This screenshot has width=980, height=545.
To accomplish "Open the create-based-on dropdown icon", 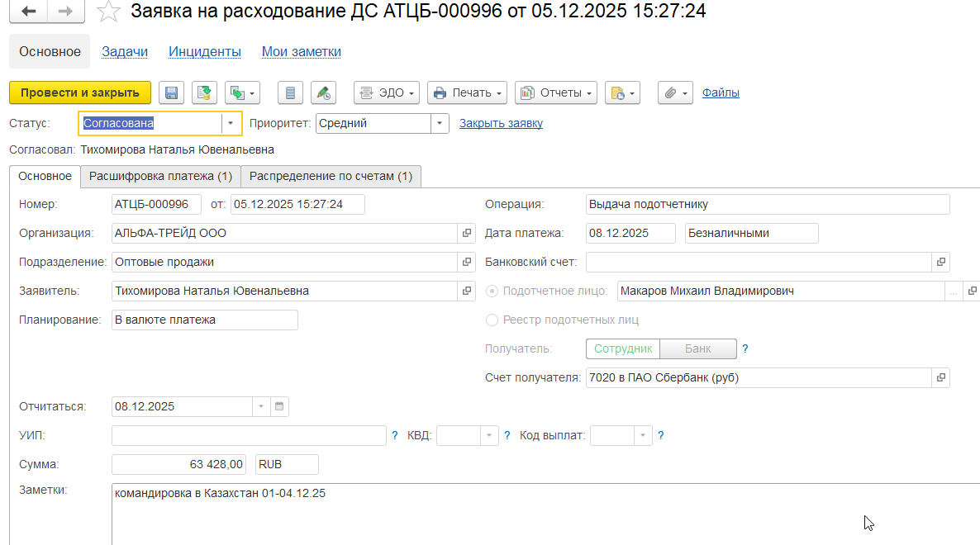I will 242,92.
